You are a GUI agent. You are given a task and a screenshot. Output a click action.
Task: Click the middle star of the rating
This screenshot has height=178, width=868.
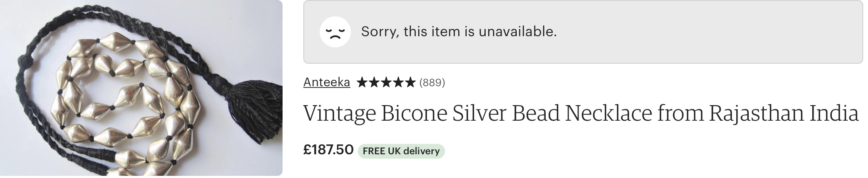[386, 82]
